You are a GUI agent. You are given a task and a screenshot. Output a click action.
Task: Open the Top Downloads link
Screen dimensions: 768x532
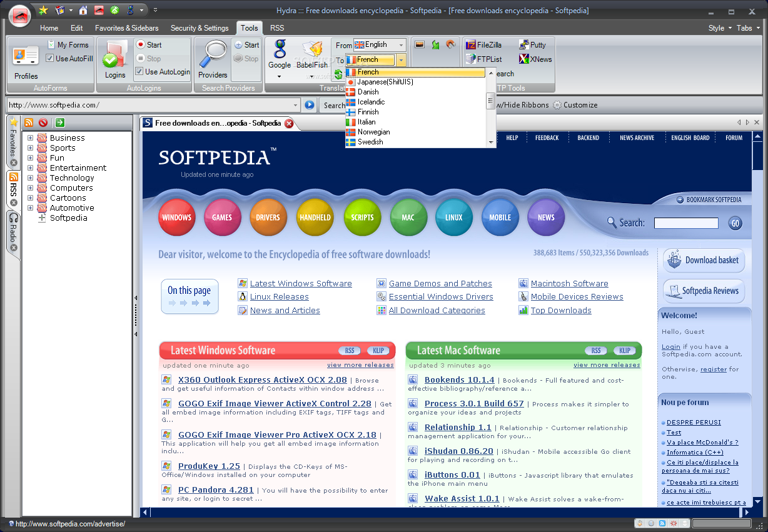click(x=561, y=311)
